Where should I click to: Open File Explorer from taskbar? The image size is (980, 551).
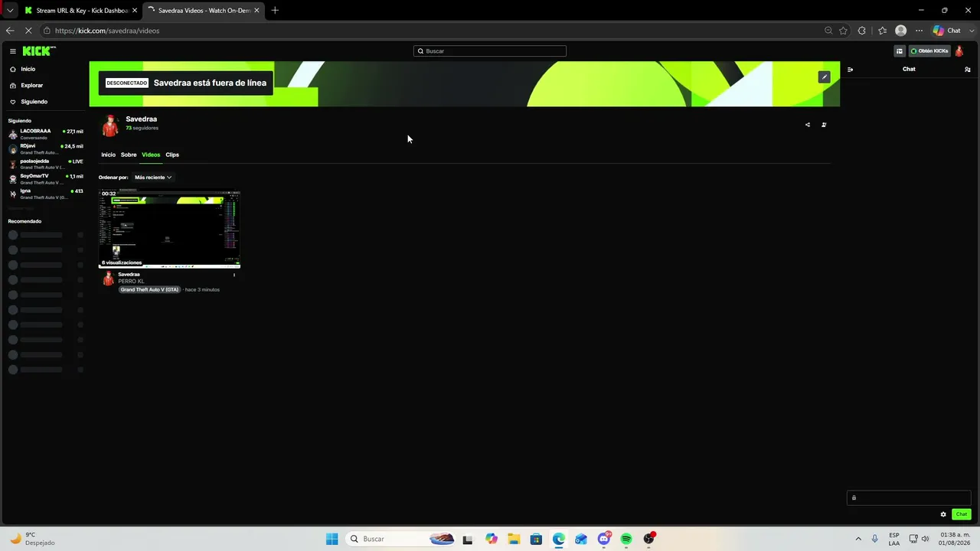(x=514, y=539)
